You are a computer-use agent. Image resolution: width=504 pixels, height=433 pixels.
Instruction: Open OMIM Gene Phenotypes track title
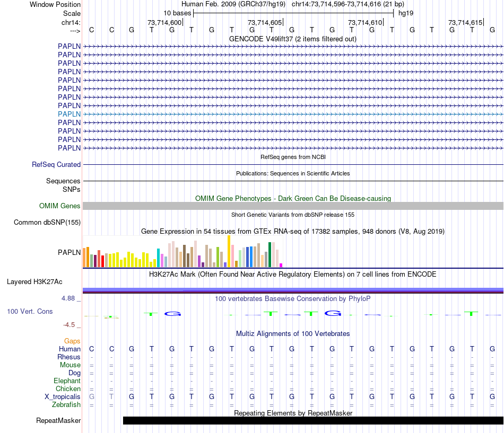(x=293, y=199)
